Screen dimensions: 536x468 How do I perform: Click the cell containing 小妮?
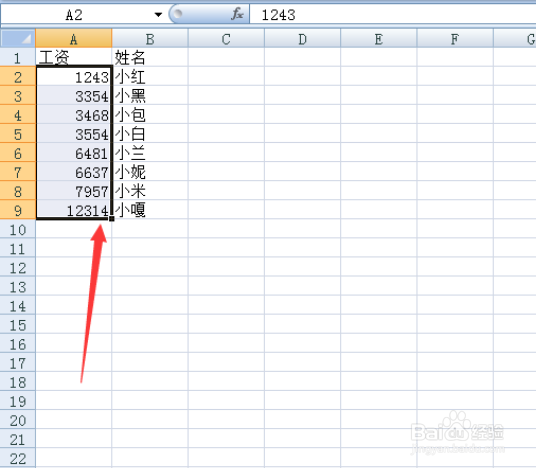click(x=150, y=172)
